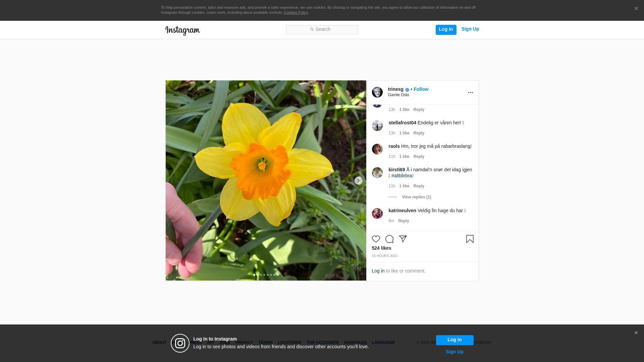
Task: Click the Instagram logo in header
Action: click(182, 31)
